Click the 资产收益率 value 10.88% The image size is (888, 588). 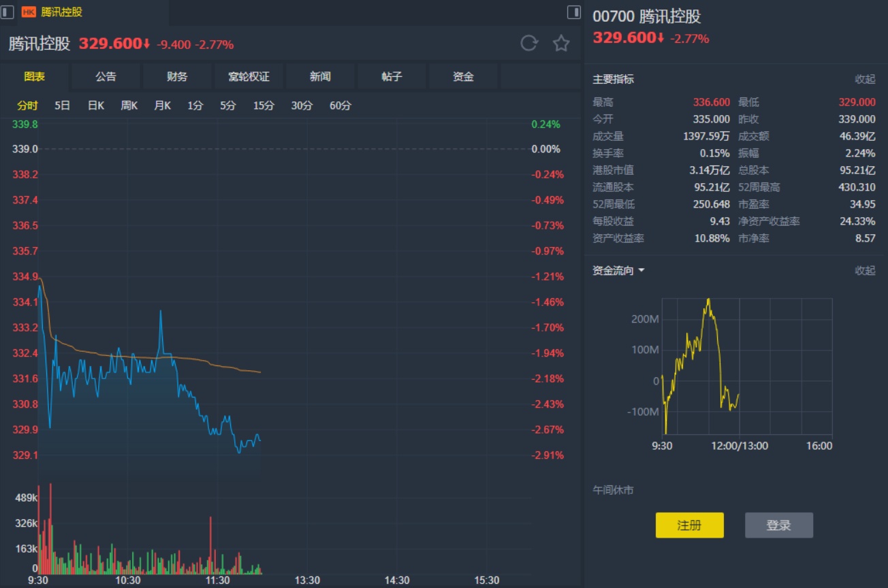tap(712, 238)
